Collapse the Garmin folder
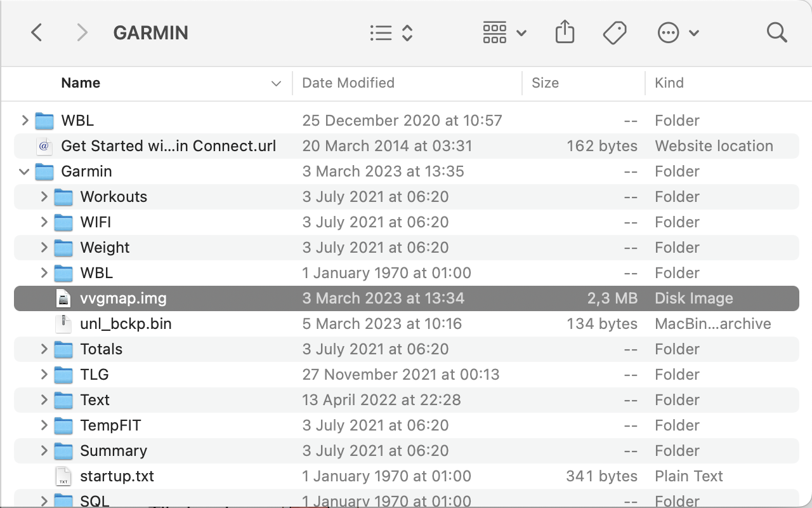The height and width of the screenshot is (508, 812). (x=25, y=171)
